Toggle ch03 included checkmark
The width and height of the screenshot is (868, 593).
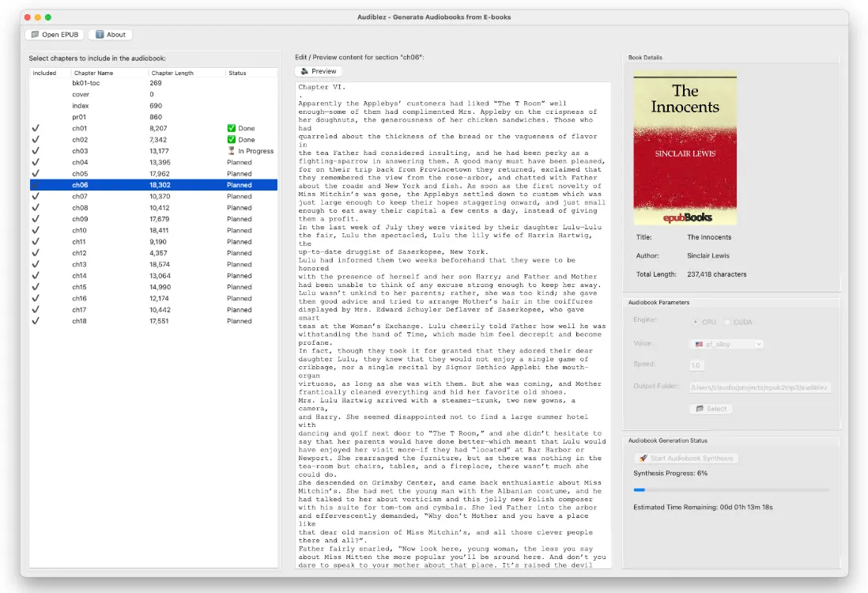pyautogui.click(x=36, y=151)
